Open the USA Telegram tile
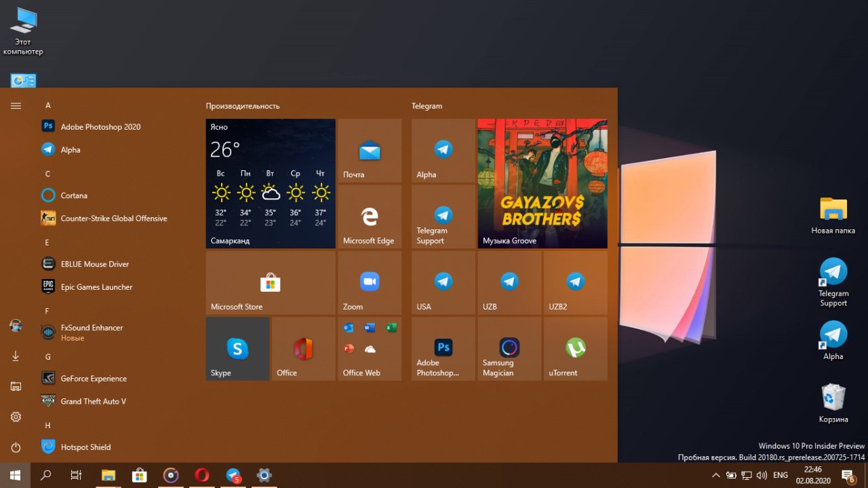868x488 pixels. [443, 282]
